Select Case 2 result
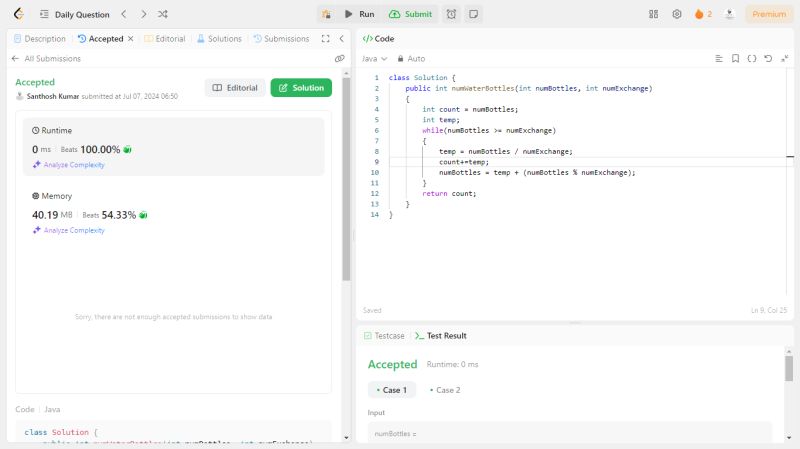This screenshot has width=800, height=449. point(445,390)
